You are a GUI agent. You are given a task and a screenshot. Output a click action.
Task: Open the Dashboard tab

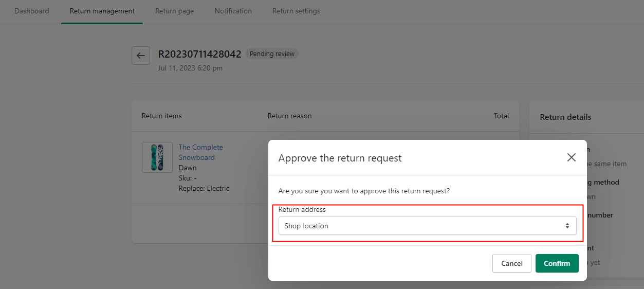click(x=32, y=11)
